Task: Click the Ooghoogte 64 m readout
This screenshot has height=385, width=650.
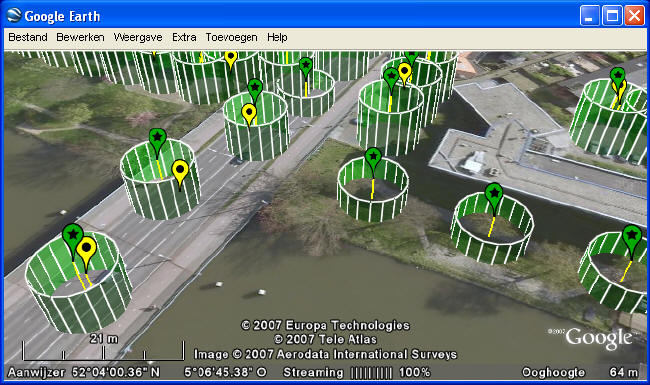Action: [580, 372]
